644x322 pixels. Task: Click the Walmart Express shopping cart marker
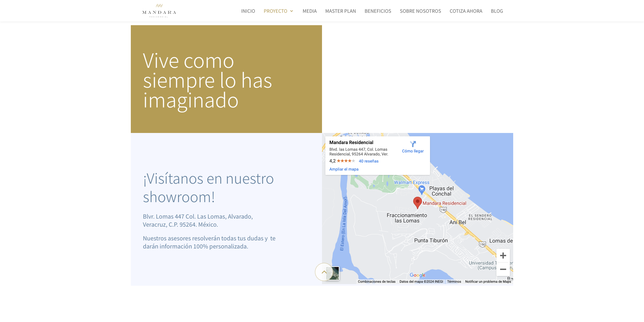coord(422,190)
